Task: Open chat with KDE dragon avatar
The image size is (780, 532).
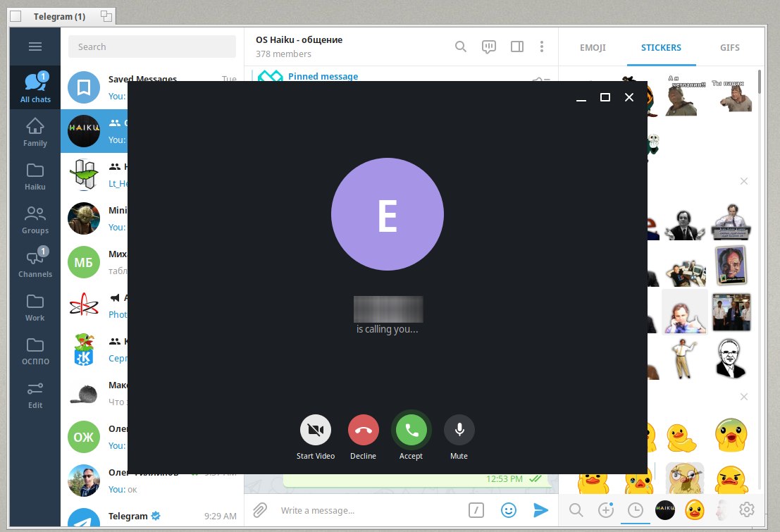Action: [84, 350]
